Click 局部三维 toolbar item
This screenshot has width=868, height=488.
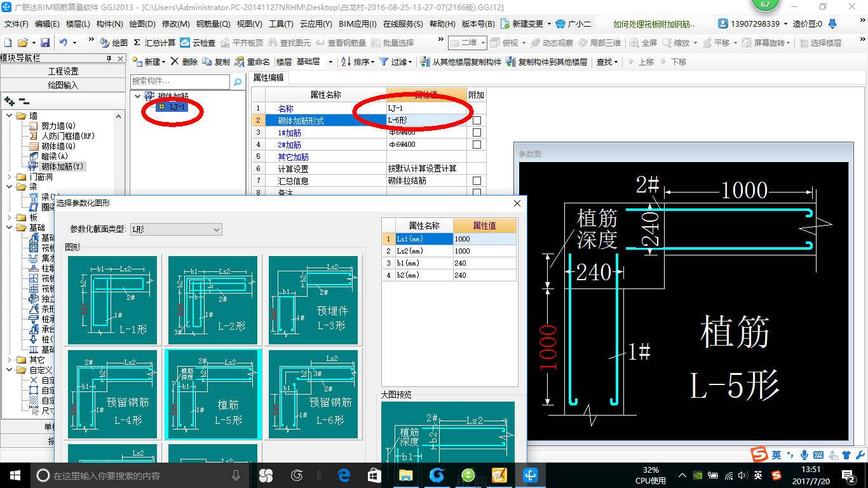(599, 43)
